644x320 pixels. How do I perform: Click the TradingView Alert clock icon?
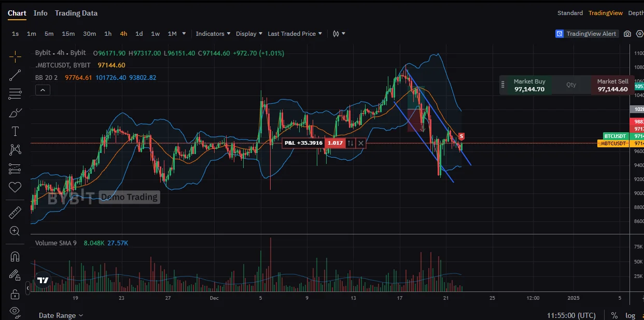click(x=559, y=34)
